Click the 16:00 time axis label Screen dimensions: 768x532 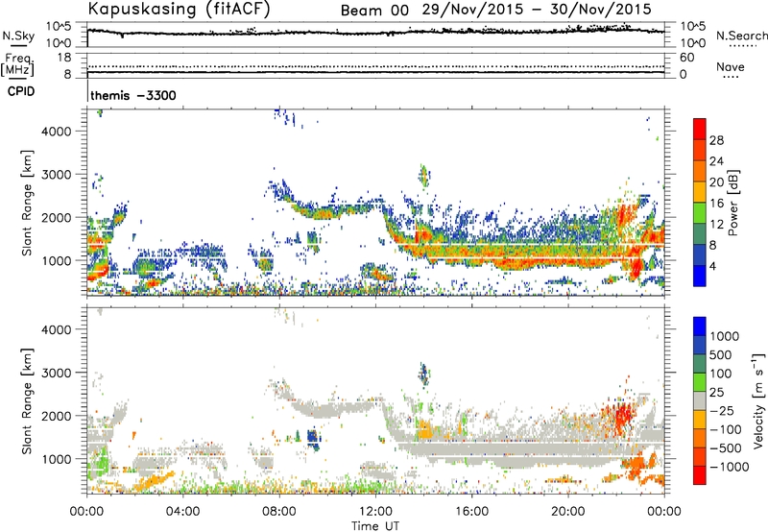(471, 512)
